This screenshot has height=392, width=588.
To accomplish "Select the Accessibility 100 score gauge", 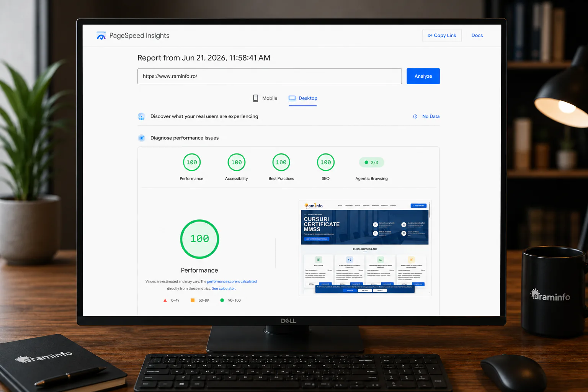I will [237, 162].
